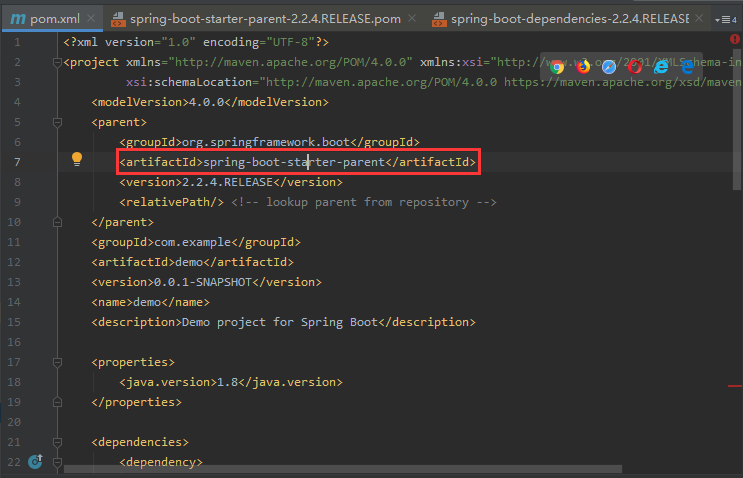Click line number 16 in the gutter
This screenshot has width=743, height=478.
tap(14, 343)
